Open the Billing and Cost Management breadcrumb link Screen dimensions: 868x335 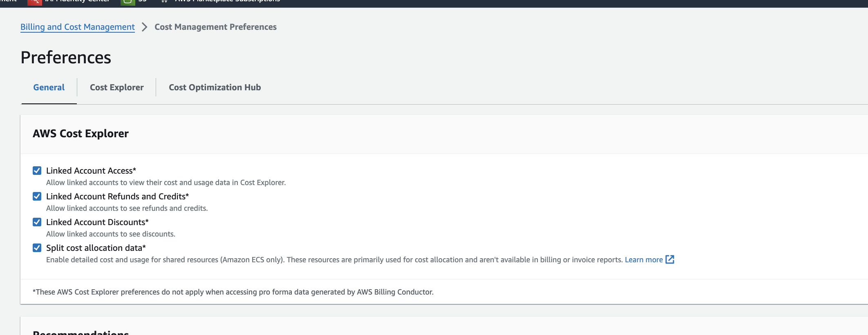[x=78, y=27]
